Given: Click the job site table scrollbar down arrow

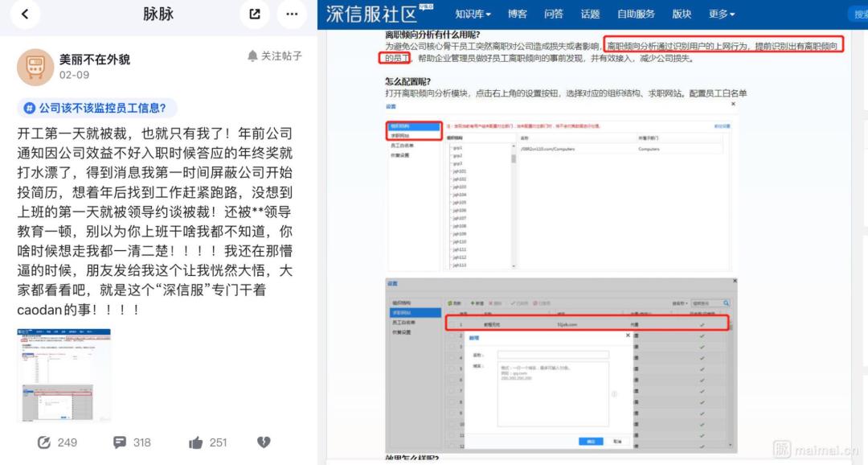Looking at the screenshot, I should click(731, 445).
